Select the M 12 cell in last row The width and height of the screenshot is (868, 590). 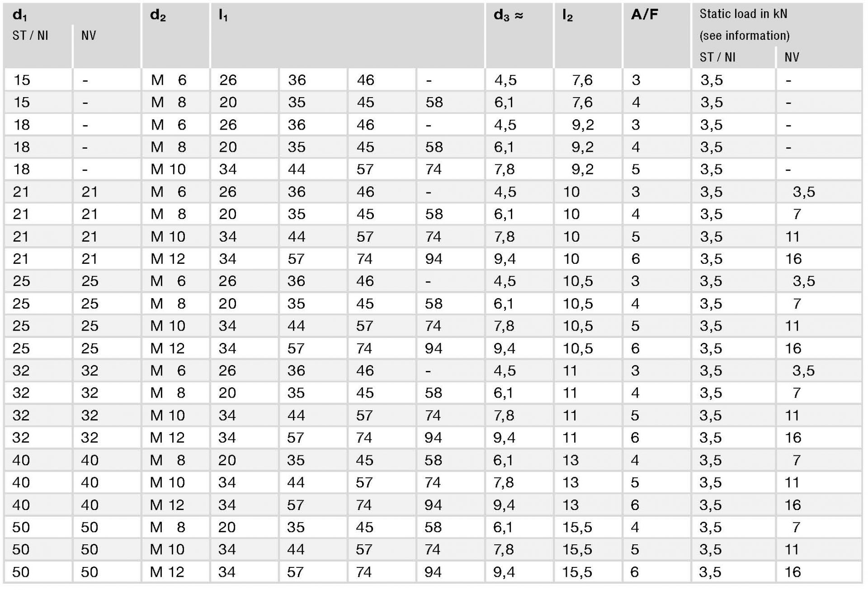[167, 572]
